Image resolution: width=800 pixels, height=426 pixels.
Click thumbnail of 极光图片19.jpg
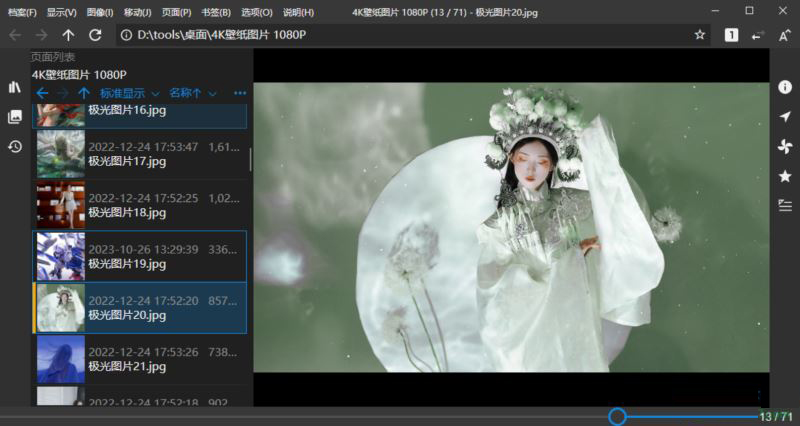61,256
